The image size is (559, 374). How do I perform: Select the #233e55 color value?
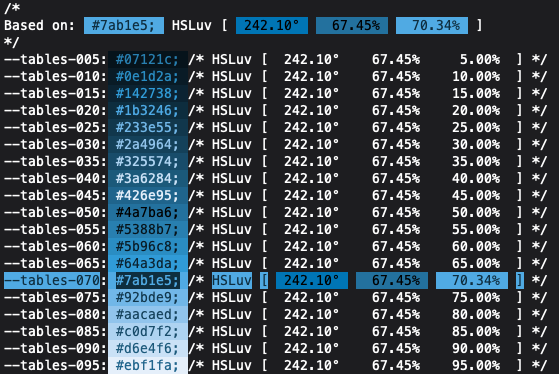click(x=148, y=128)
